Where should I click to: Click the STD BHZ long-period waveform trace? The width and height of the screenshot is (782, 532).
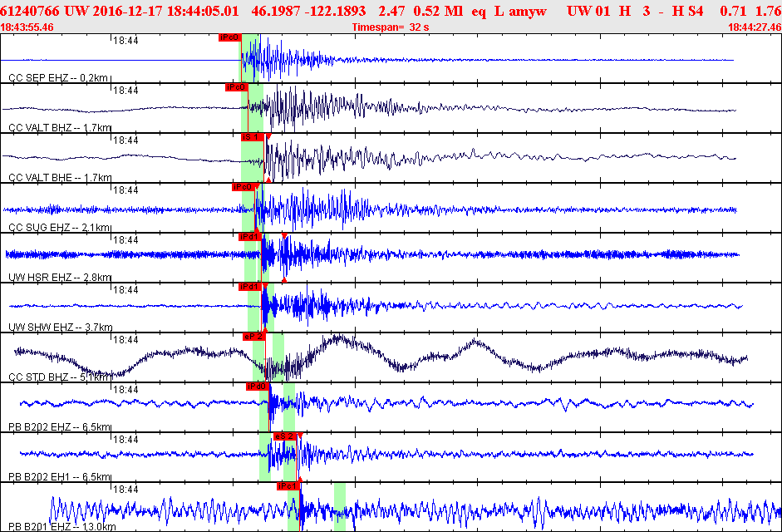[x=381, y=357]
